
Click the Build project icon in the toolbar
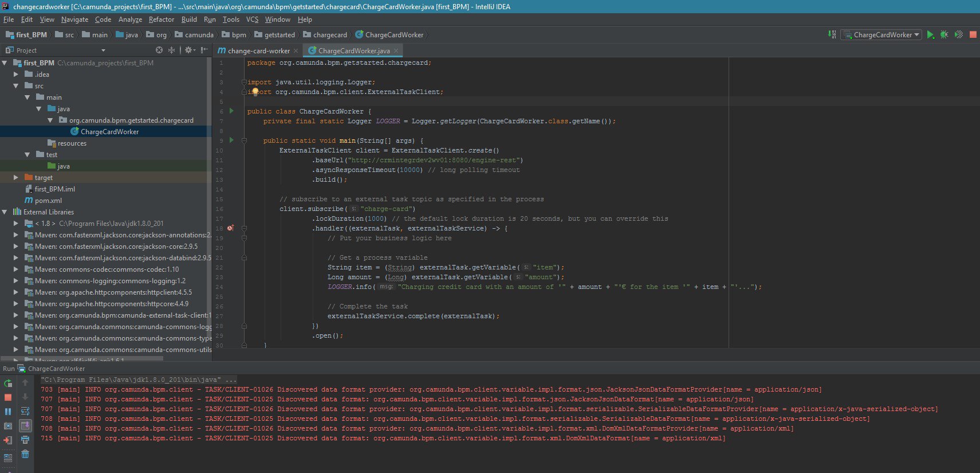point(832,34)
